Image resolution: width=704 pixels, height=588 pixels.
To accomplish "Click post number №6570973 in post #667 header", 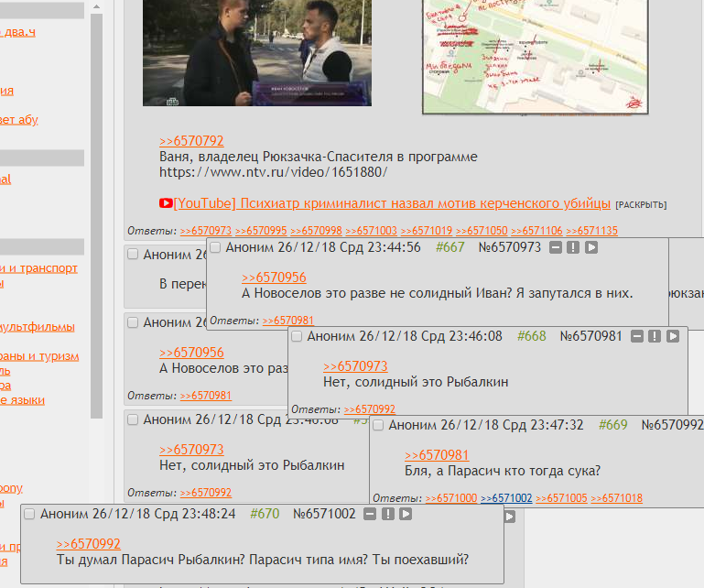I will point(510,247).
